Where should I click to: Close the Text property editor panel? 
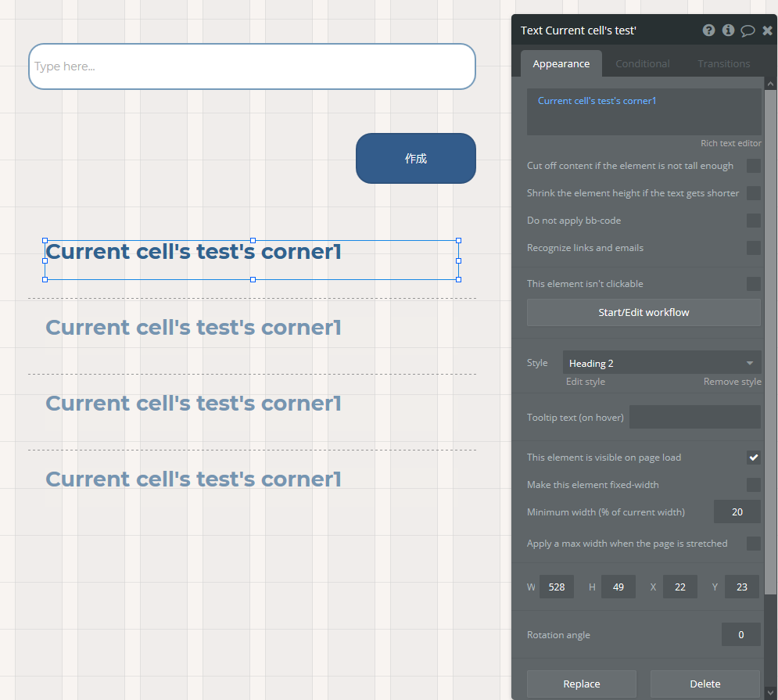(767, 31)
